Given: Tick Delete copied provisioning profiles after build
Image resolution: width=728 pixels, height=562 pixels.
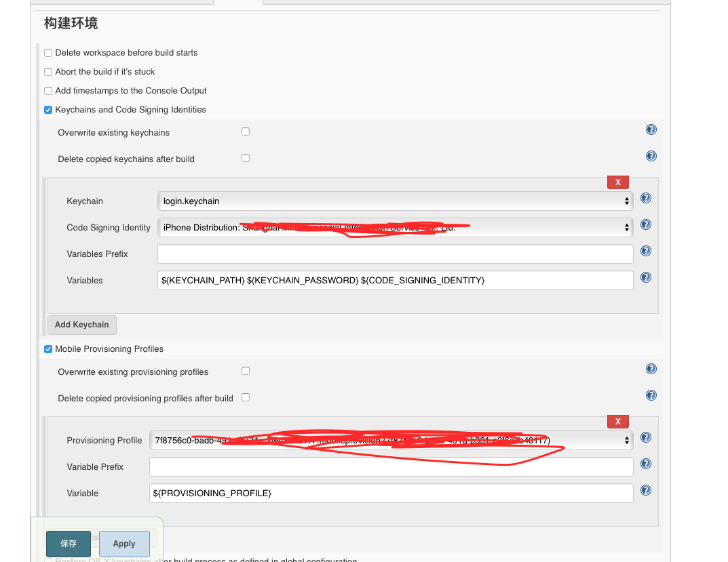Looking at the screenshot, I should click(x=246, y=397).
